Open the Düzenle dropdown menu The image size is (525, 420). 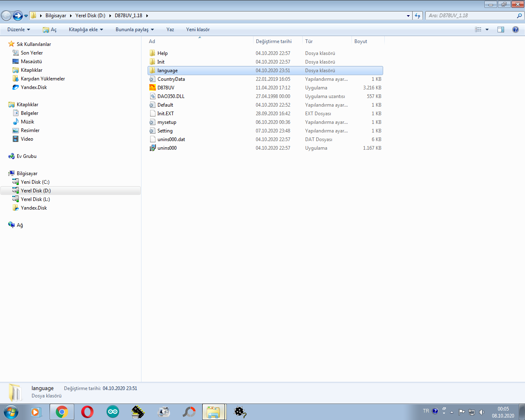(x=19, y=30)
